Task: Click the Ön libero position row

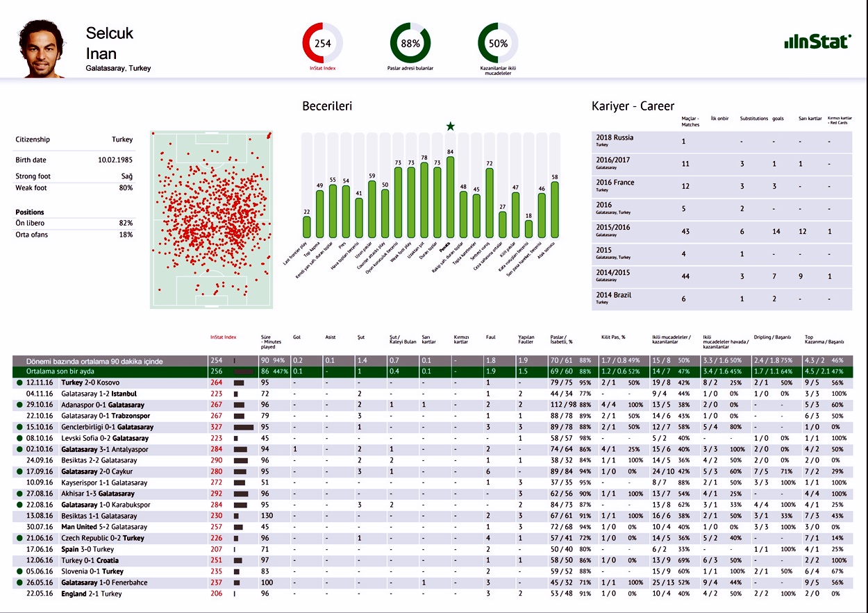Action: (x=74, y=223)
